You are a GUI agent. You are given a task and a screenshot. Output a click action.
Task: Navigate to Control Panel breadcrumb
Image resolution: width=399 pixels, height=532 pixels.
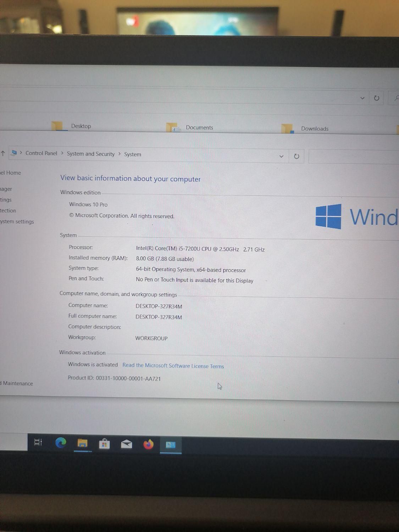[x=41, y=153]
